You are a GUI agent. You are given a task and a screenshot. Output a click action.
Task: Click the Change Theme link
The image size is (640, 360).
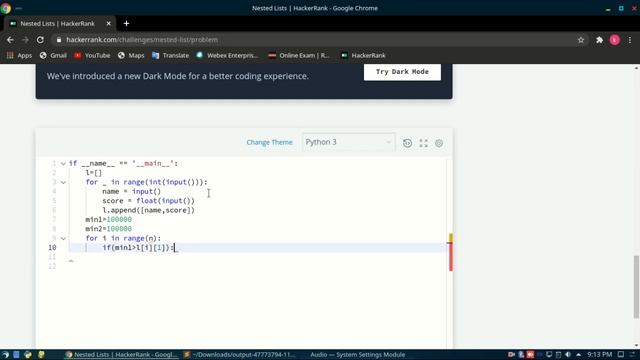point(269,142)
